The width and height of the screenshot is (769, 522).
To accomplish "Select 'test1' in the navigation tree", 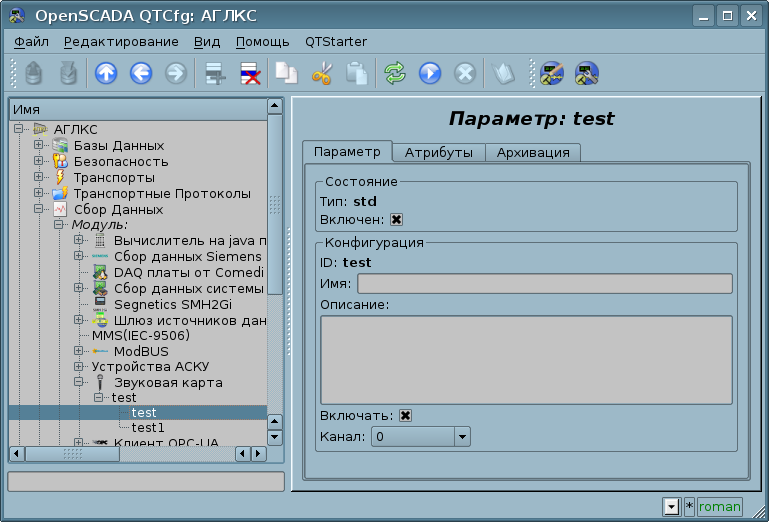I will [148, 427].
